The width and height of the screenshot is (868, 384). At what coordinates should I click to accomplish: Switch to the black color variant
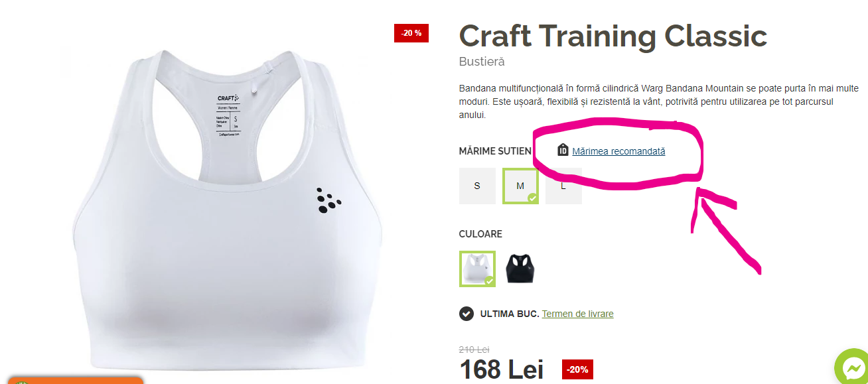click(x=520, y=269)
